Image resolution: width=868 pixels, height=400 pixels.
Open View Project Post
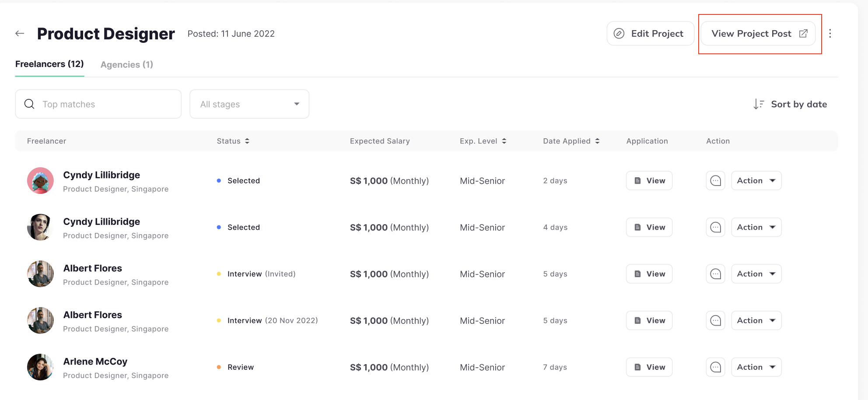coord(758,34)
